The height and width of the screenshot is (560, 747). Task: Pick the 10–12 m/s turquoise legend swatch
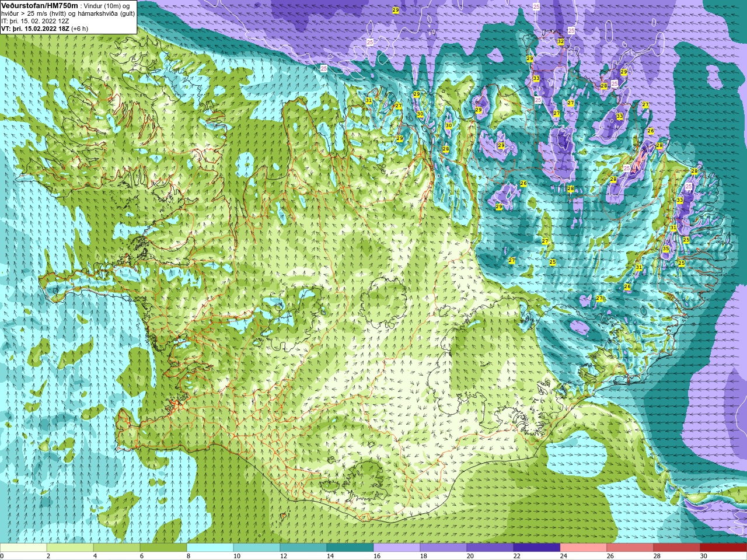coord(257,548)
